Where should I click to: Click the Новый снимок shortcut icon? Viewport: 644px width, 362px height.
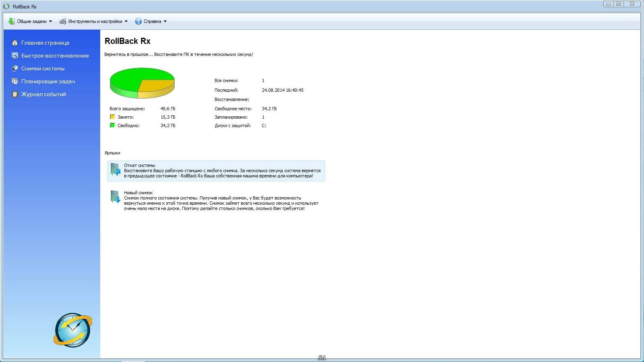pyautogui.click(x=116, y=197)
